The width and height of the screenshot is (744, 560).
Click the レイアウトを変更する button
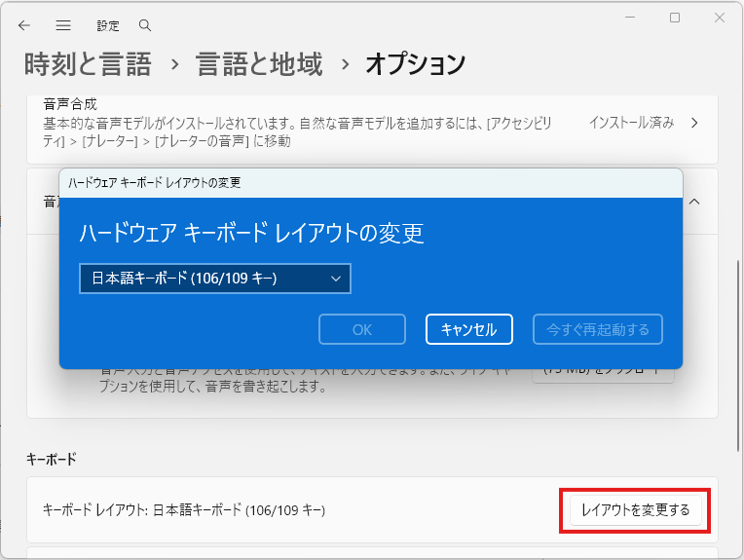(x=635, y=510)
